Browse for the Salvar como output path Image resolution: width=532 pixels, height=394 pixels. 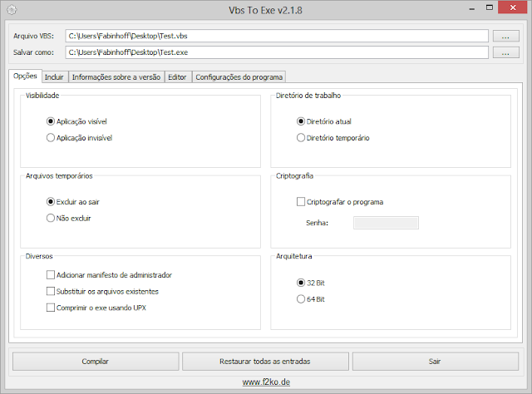tap(505, 52)
